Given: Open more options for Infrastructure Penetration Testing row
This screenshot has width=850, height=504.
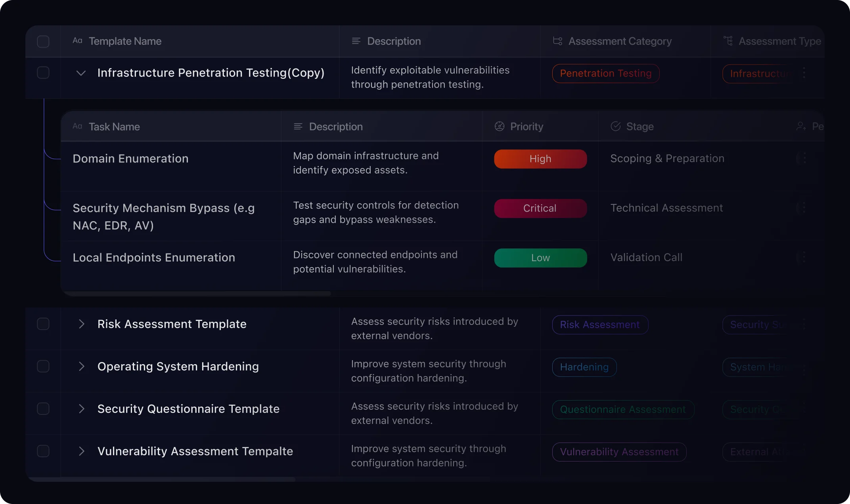Looking at the screenshot, I should click(804, 73).
